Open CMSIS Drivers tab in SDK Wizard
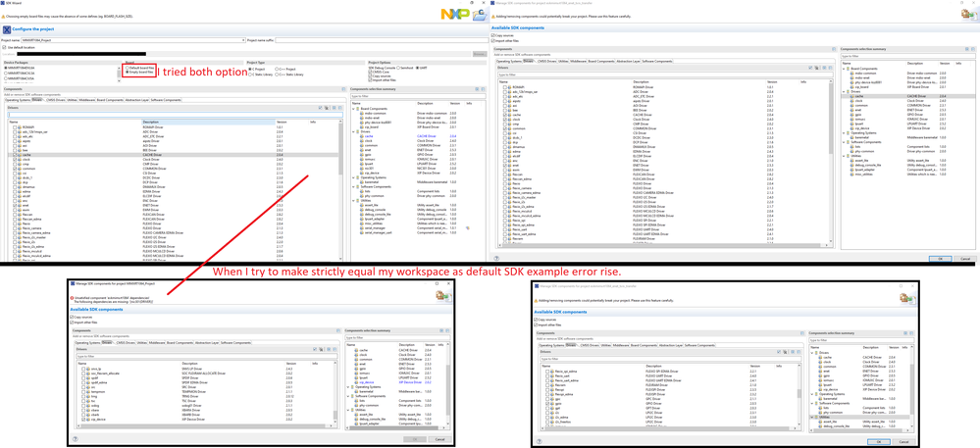Viewport: 980px width, 448px height. click(x=56, y=100)
